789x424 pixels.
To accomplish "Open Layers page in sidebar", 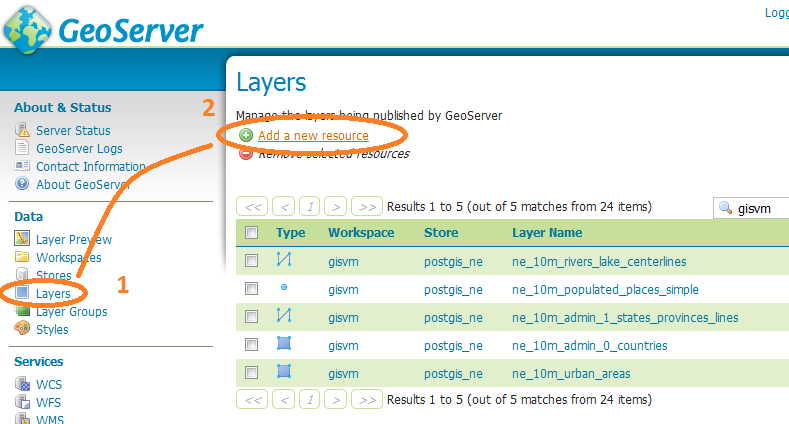I will pyautogui.click(x=53, y=294).
